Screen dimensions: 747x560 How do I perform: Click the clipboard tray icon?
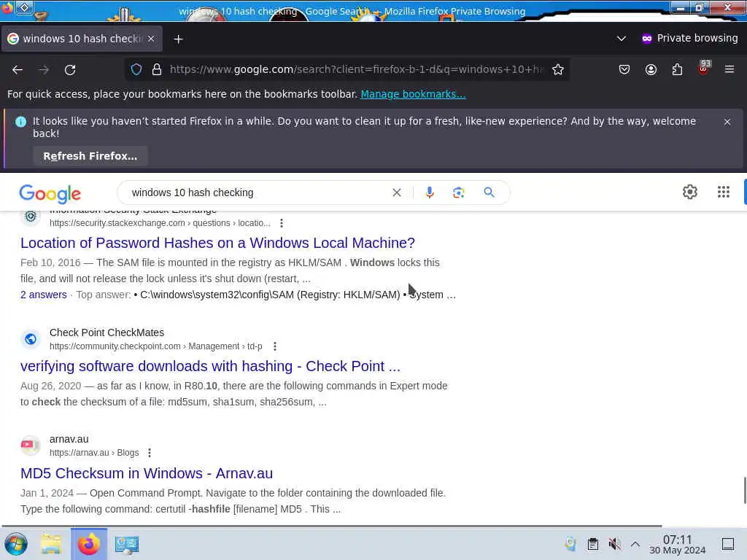pyautogui.click(x=592, y=544)
